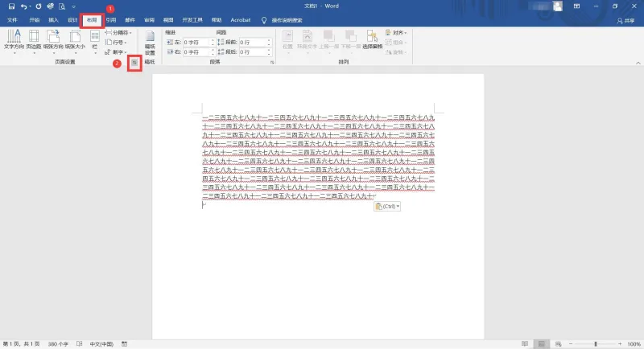644x349 pixels.
Task: Open the 文字方向 text direction tool
Action: point(14,40)
